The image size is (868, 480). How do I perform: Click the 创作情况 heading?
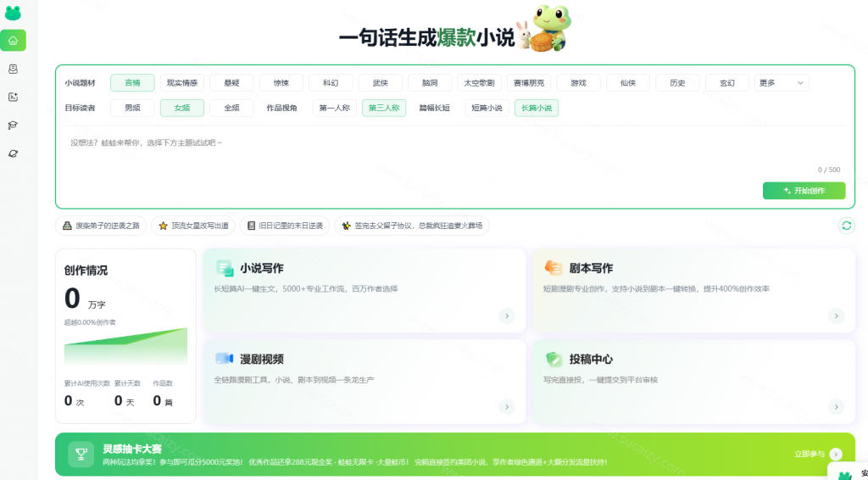point(86,271)
